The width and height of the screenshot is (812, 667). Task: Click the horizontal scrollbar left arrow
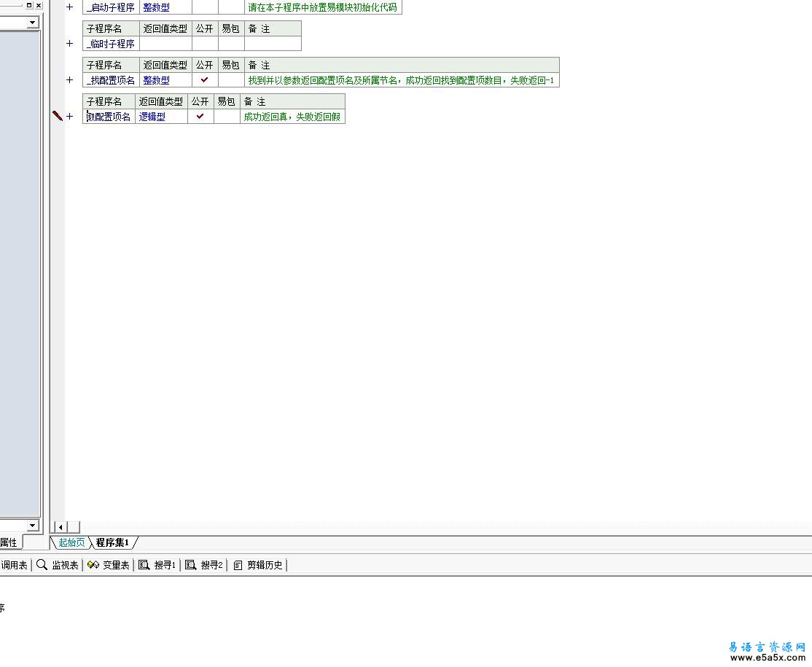pos(60,527)
